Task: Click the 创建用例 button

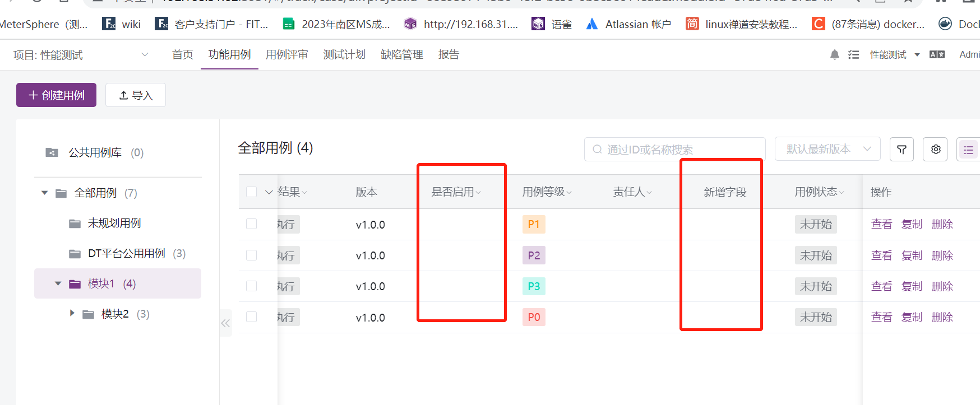Action: tap(56, 95)
